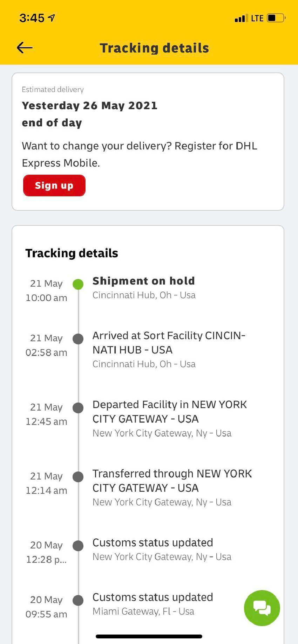This screenshot has width=298, height=644.
Task: Tap the green Shipment on hold marker
Action: (x=78, y=284)
